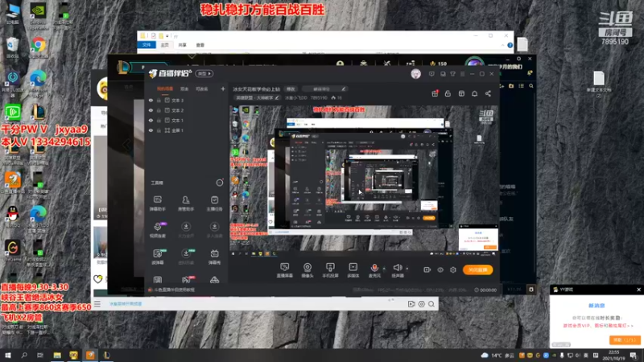Open the 主播任务 streamer tasks tool
This screenshot has height=362, width=644.
click(x=214, y=203)
